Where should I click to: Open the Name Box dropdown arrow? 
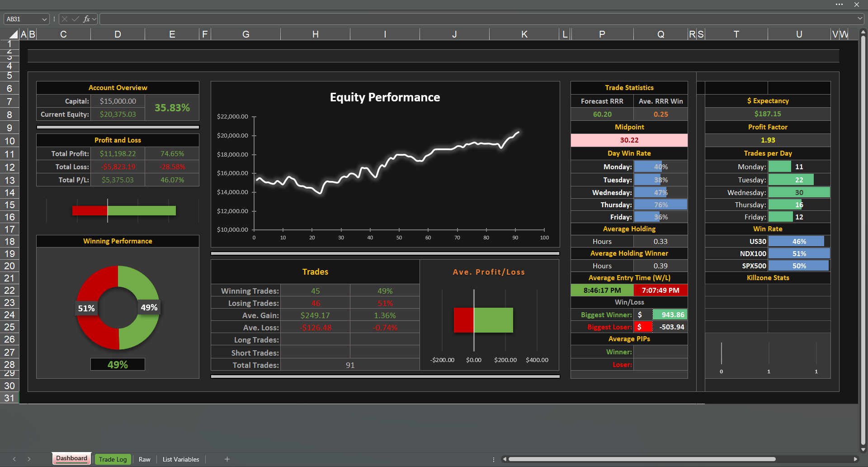click(44, 19)
